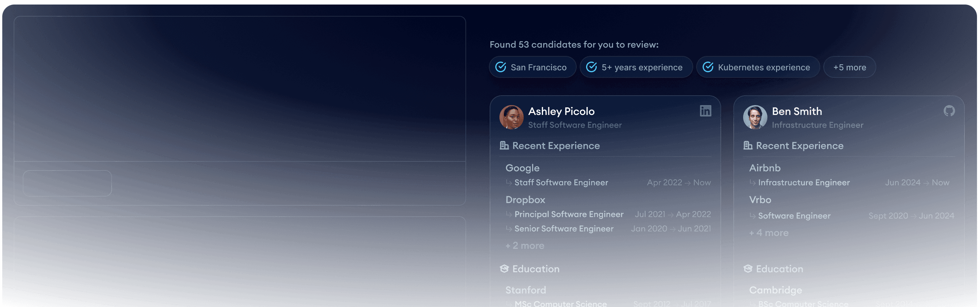Screen dimensions: 980x307
Task: Open Ben Smith's GitHub profile icon
Action: [x=949, y=111]
